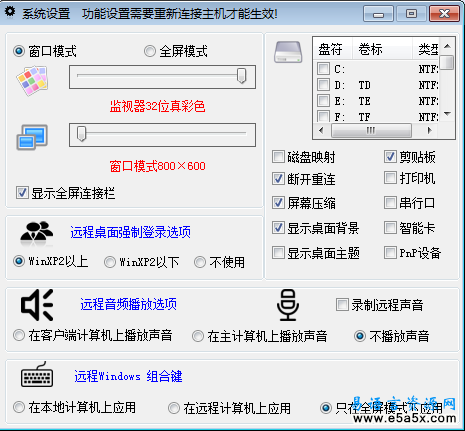Image resolution: width=465 pixels, height=431 pixels.
Task: Choose 在主计算机上播放声音 option
Action: tap(198, 336)
